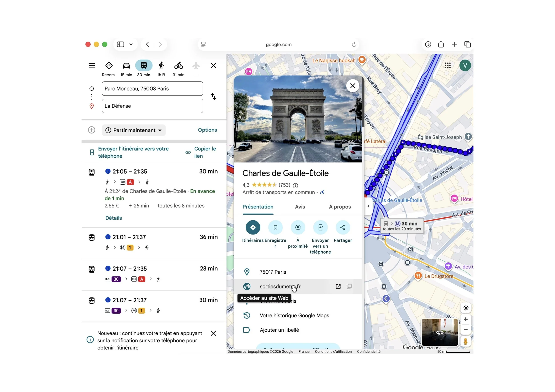Switch to the Avis tab
The height and width of the screenshot is (392, 555).
point(300,207)
